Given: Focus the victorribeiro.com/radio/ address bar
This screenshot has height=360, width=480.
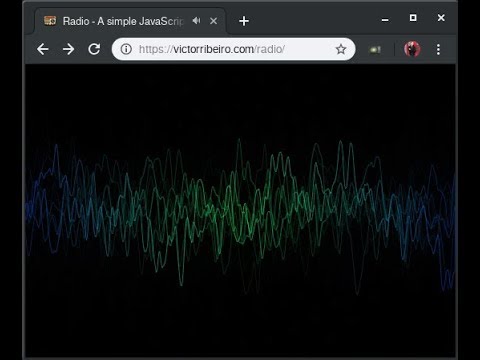Looking at the screenshot, I should coord(233,49).
